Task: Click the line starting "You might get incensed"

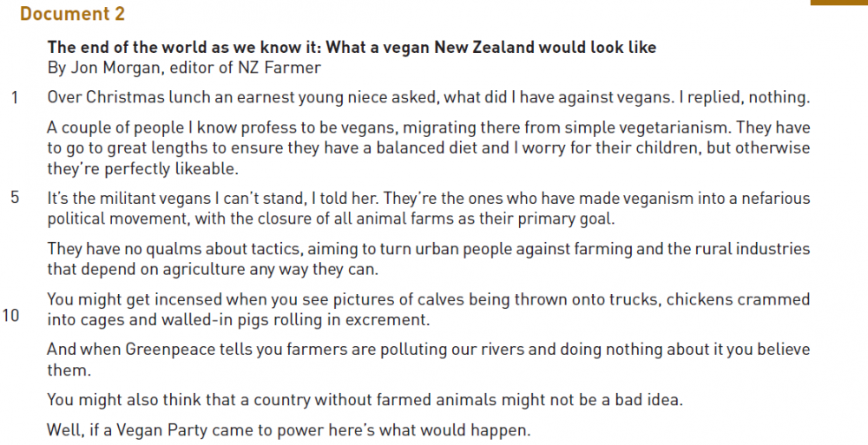Action: (x=429, y=300)
